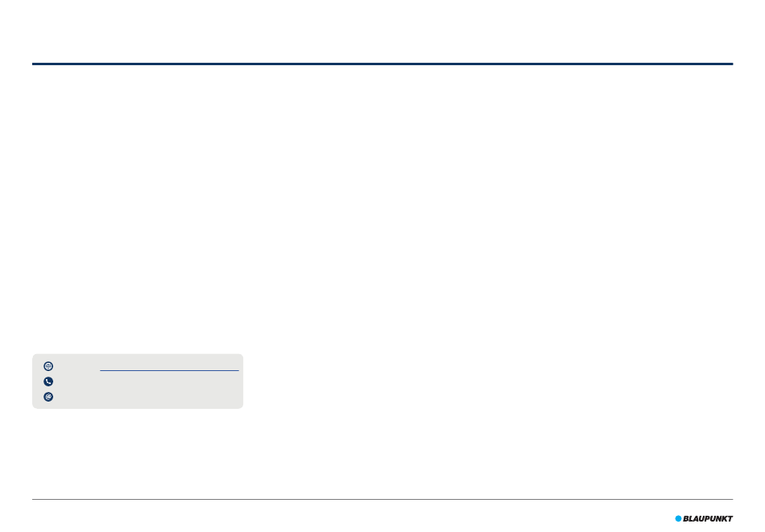
Task: Click empty footer area left of logo
Action: [351, 518]
